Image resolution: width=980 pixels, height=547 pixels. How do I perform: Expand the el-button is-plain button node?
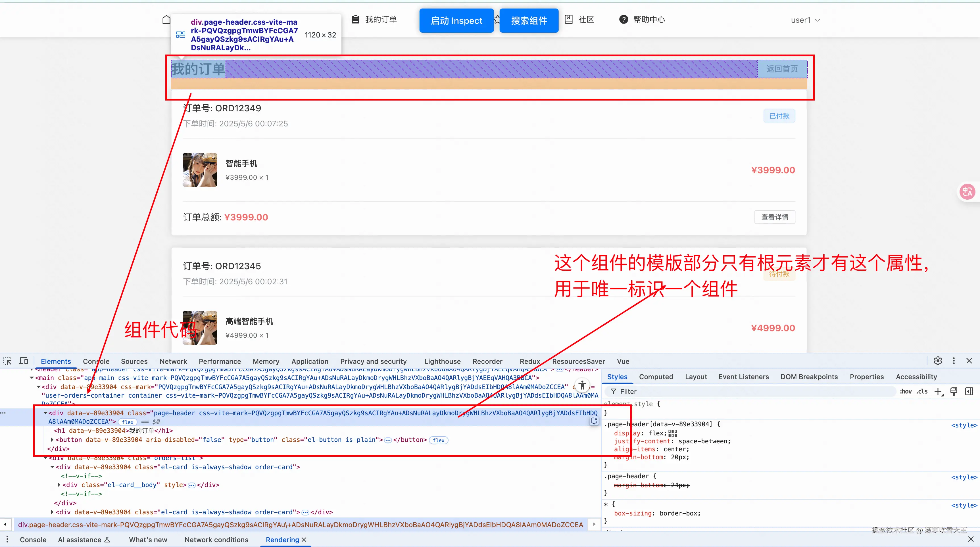coord(52,440)
